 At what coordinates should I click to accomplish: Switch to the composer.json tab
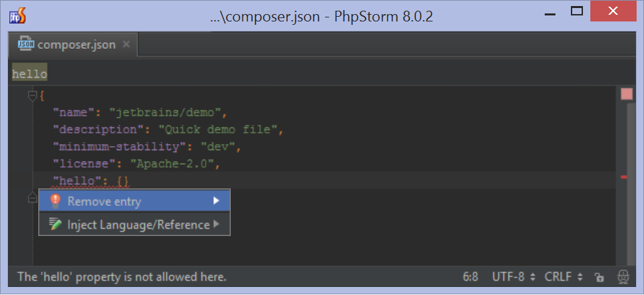pos(73,44)
